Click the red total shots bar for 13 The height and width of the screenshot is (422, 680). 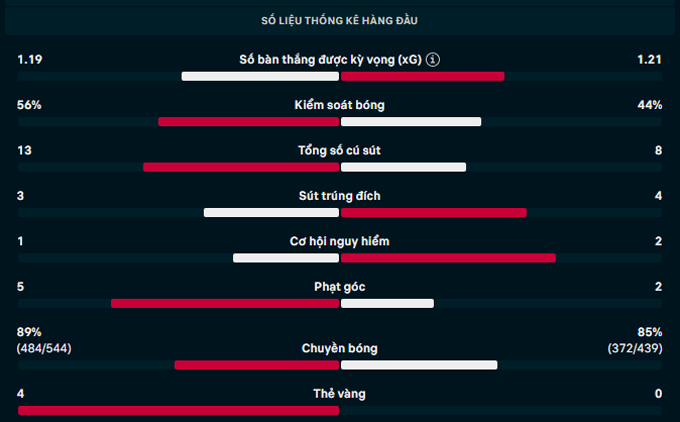tap(241, 167)
